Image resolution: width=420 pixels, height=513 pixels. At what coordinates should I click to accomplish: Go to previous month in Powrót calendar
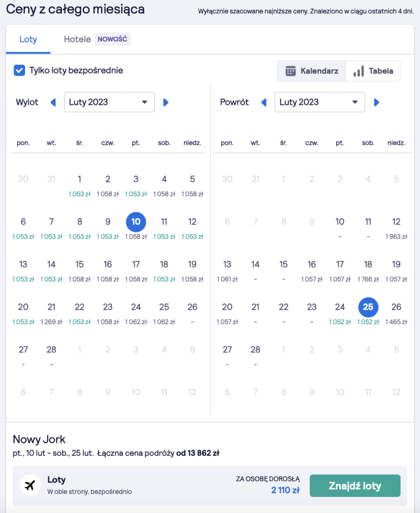[x=264, y=103]
